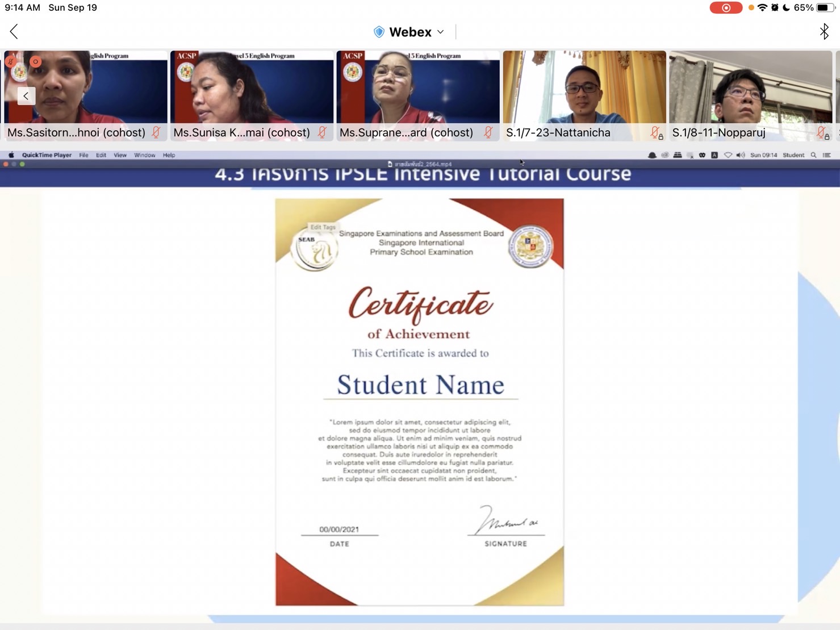Tap the recording dot on Ms.Sasitorn's tile

[x=35, y=61]
